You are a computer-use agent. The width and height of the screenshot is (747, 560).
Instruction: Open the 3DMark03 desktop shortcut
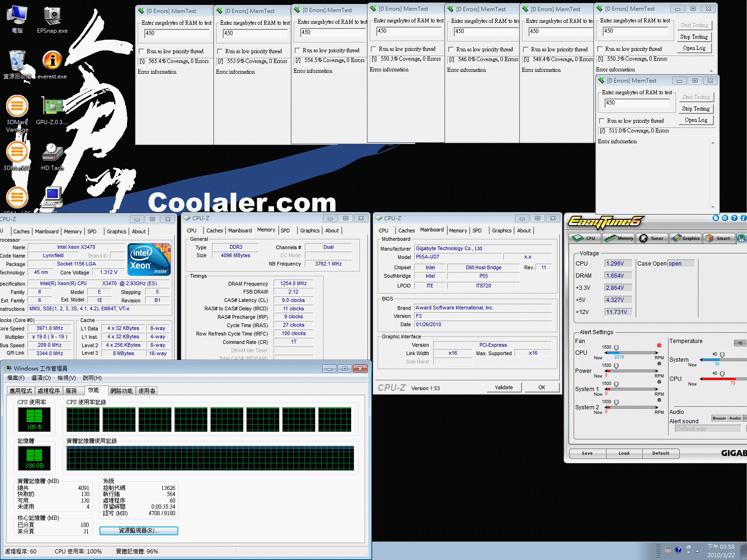17,156
